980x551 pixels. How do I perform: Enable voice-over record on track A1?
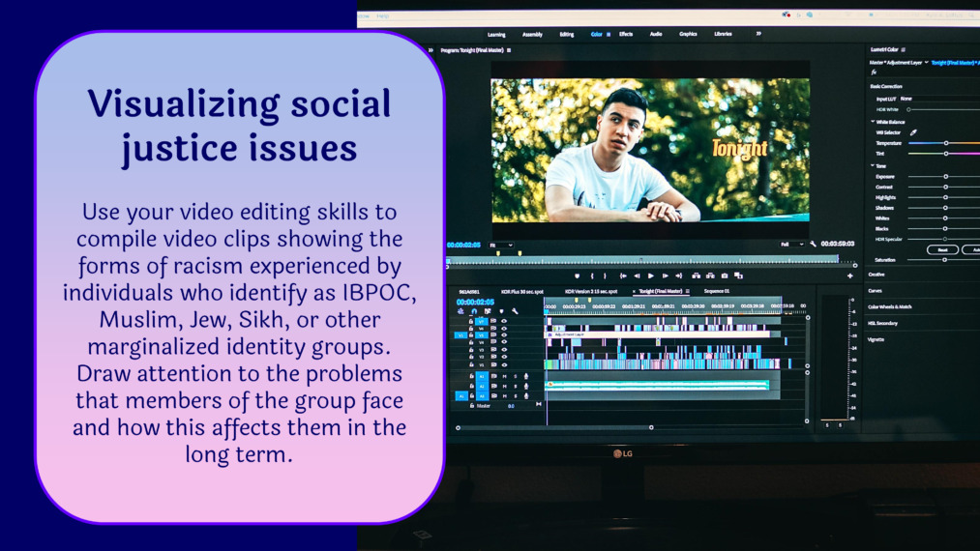[x=526, y=376]
